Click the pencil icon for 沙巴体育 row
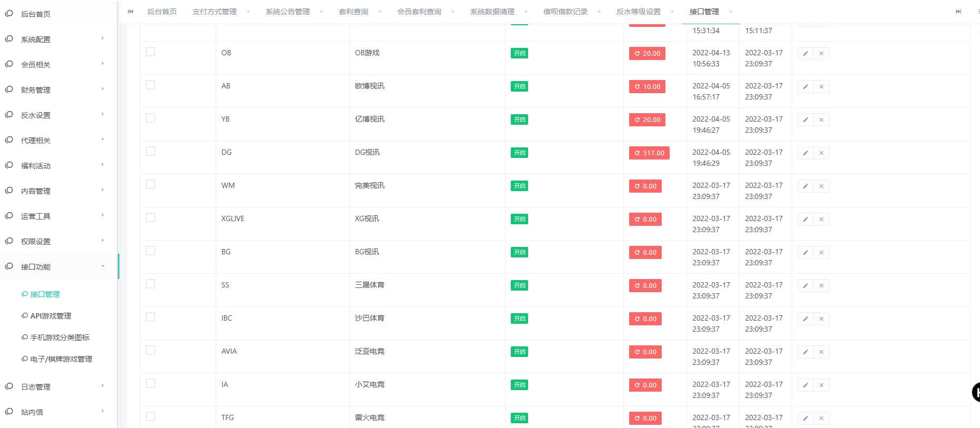This screenshot has height=428, width=980. tap(805, 319)
